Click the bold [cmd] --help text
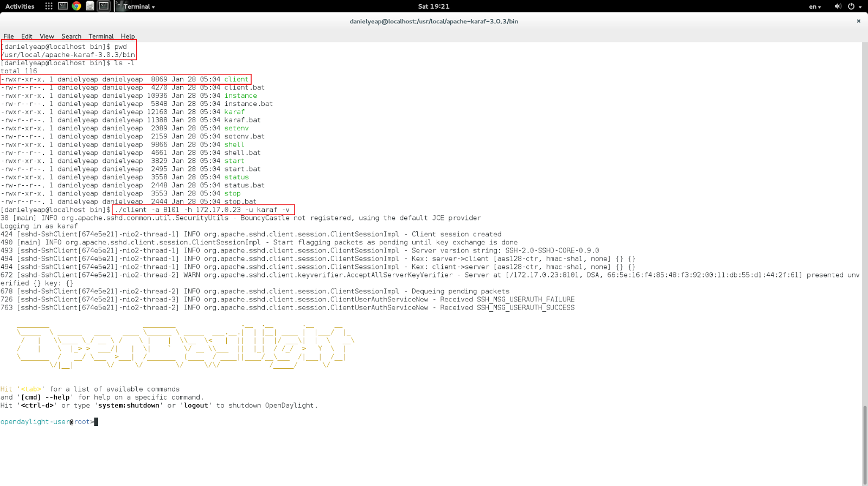Viewport: 868px width, 486px height. (x=45, y=397)
